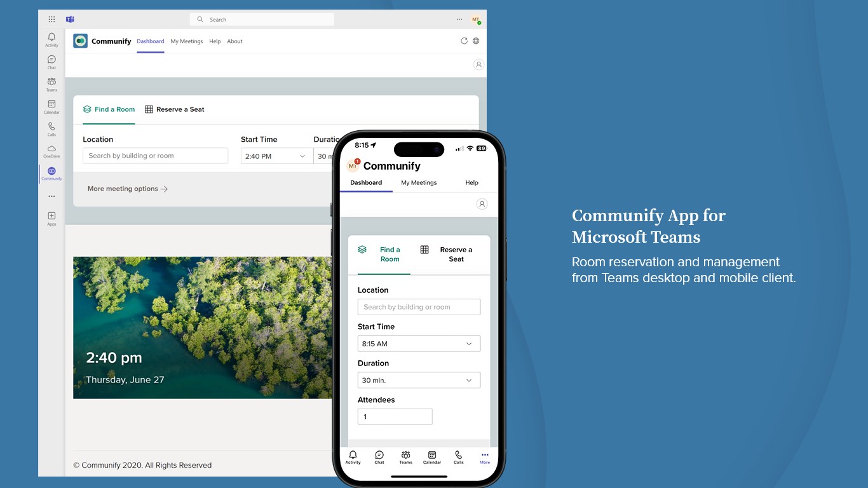Image resolution: width=868 pixels, height=488 pixels.
Task: Select desktop Find a Room tab
Action: (109, 109)
